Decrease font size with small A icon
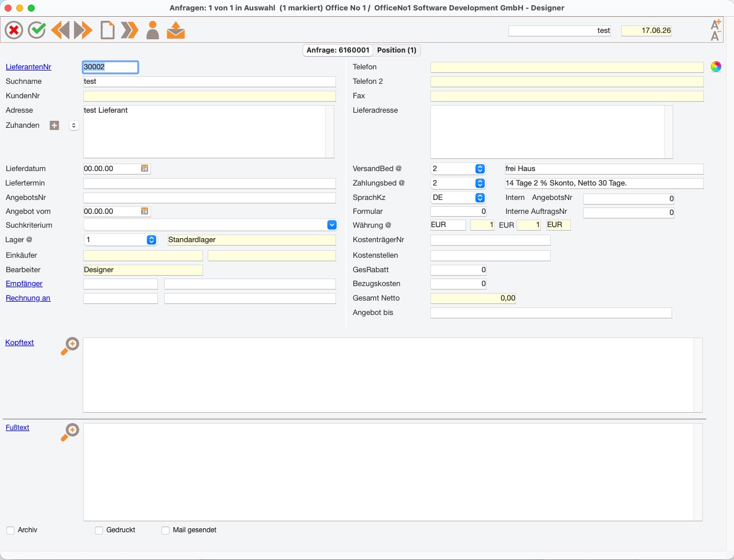 (715, 36)
